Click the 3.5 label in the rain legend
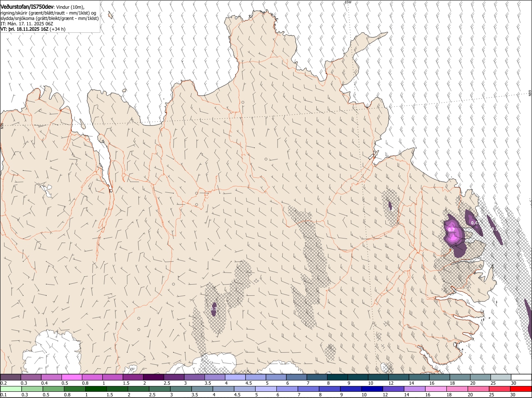Viewport: 532px width, 398px height. [x=194, y=395]
